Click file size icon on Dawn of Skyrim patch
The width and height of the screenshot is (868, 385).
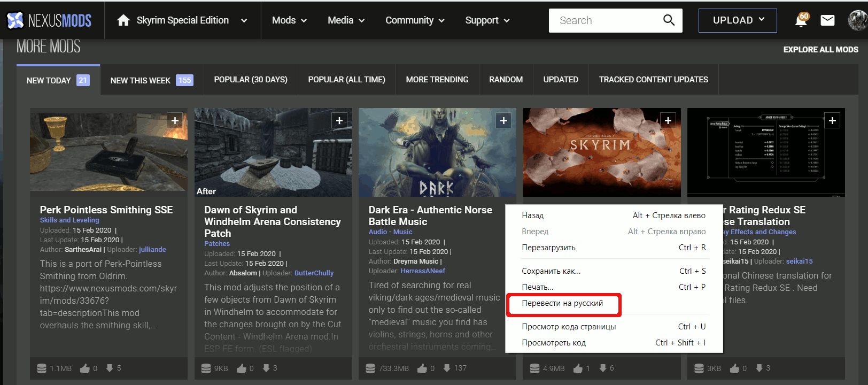click(206, 368)
